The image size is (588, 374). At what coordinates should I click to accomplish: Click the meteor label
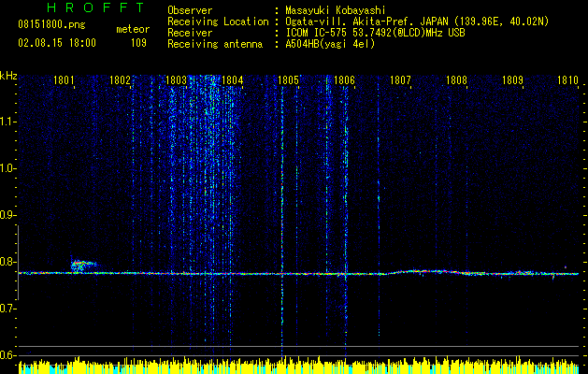point(133,29)
